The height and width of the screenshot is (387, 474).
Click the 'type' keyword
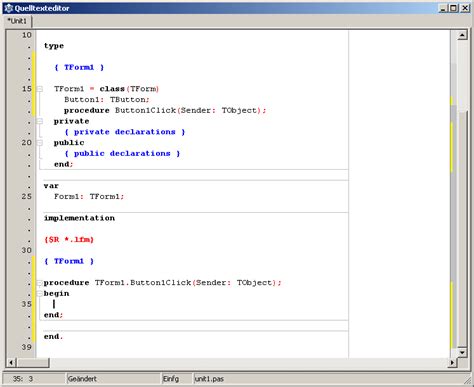point(54,46)
